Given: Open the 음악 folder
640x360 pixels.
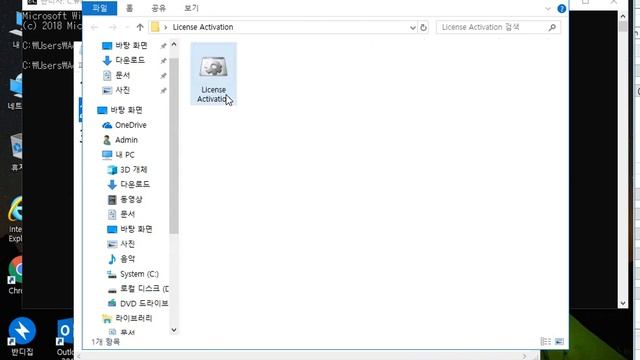Looking at the screenshot, I should [127, 259].
